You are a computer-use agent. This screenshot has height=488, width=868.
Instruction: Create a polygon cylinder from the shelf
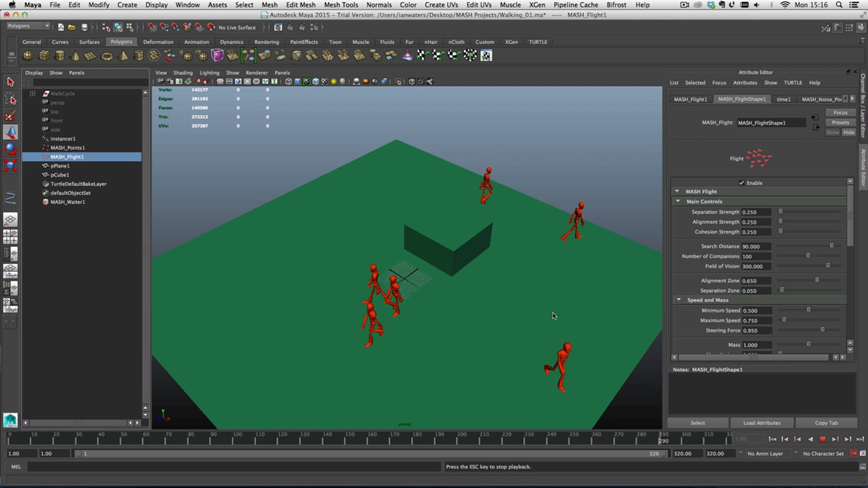click(60, 56)
